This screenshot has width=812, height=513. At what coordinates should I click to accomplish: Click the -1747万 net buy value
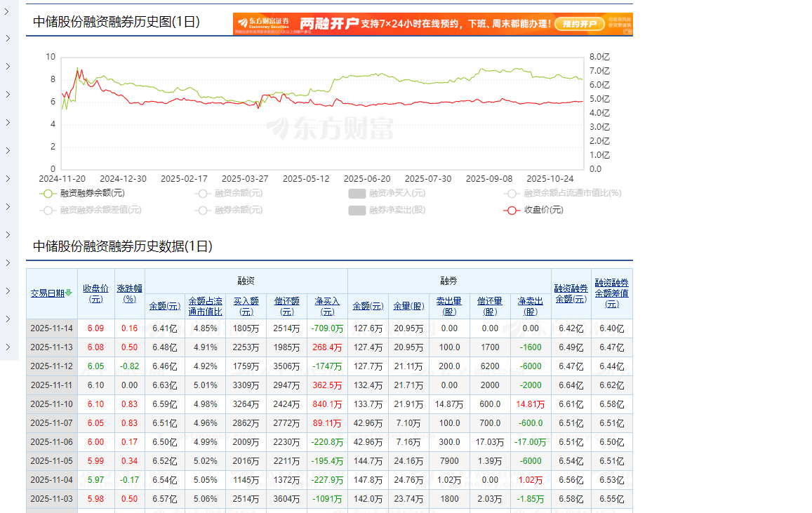point(327,366)
